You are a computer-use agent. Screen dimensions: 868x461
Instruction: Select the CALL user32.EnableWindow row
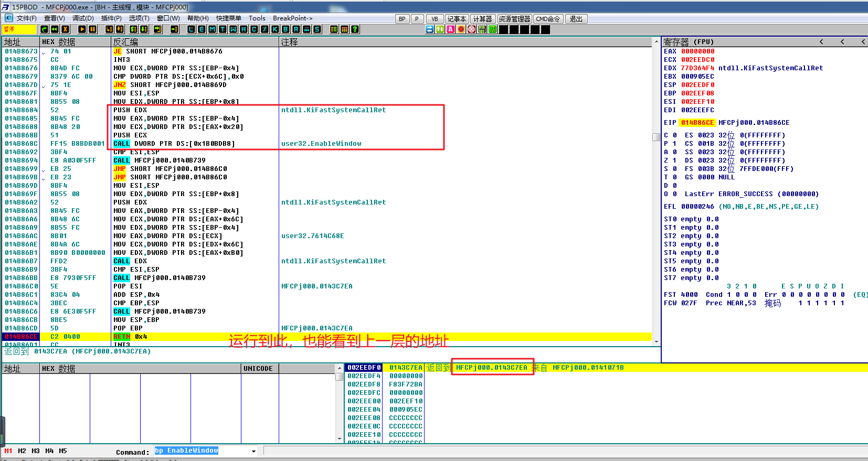327,144
